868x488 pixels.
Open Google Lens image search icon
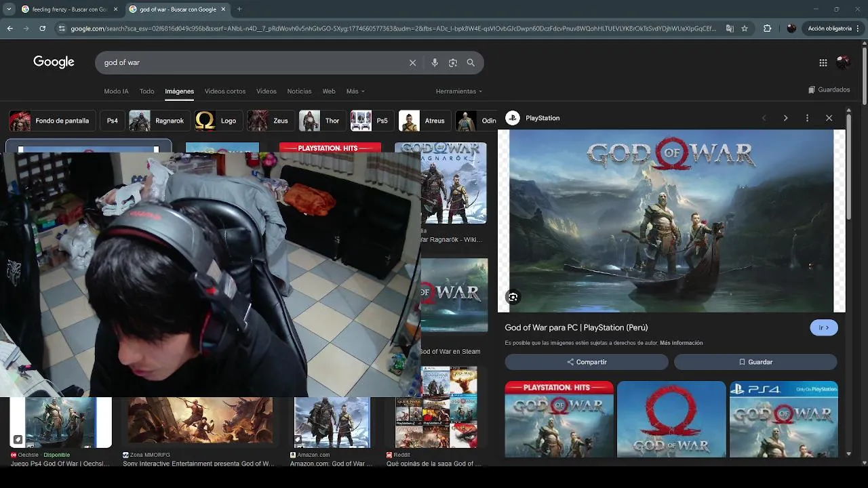[x=453, y=62]
